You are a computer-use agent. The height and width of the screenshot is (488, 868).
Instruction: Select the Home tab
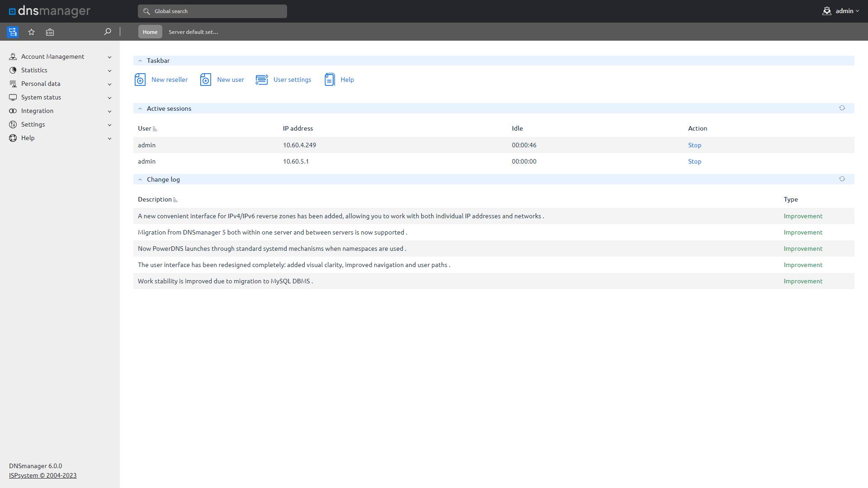coord(150,32)
